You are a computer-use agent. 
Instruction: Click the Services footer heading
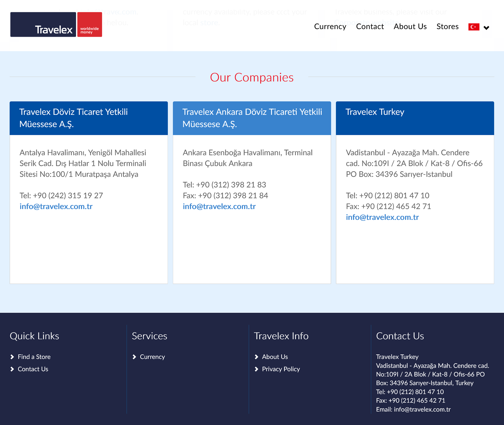149,336
